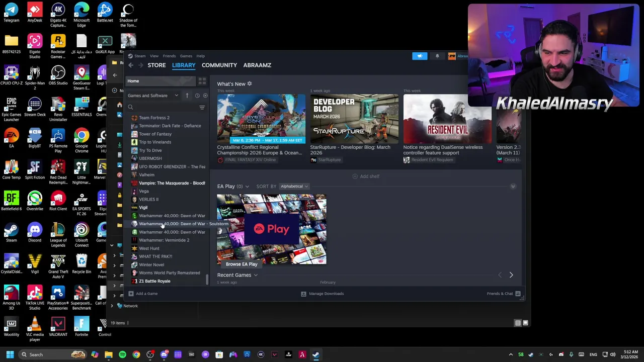The image size is (644, 362).
Task: Open the View menu
Action: 154,56
